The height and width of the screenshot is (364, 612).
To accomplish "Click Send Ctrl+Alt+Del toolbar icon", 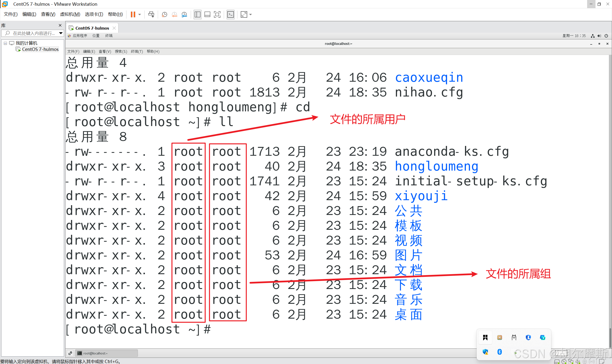I will pos(151,15).
